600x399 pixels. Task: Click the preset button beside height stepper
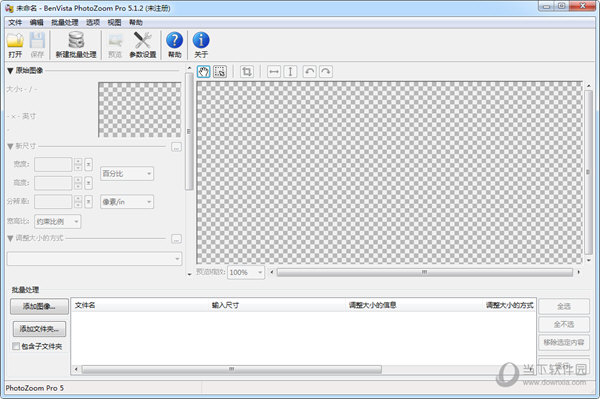[x=88, y=183]
